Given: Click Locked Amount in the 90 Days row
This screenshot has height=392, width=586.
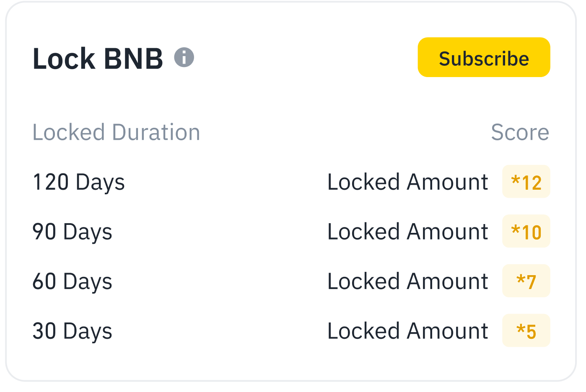Looking at the screenshot, I should pos(407,232).
